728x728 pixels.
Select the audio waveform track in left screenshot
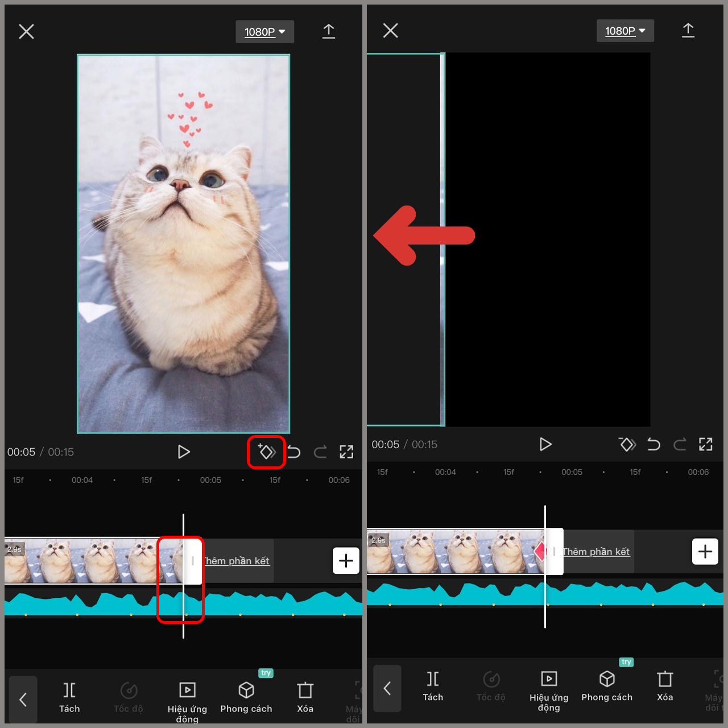click(183, 604)
